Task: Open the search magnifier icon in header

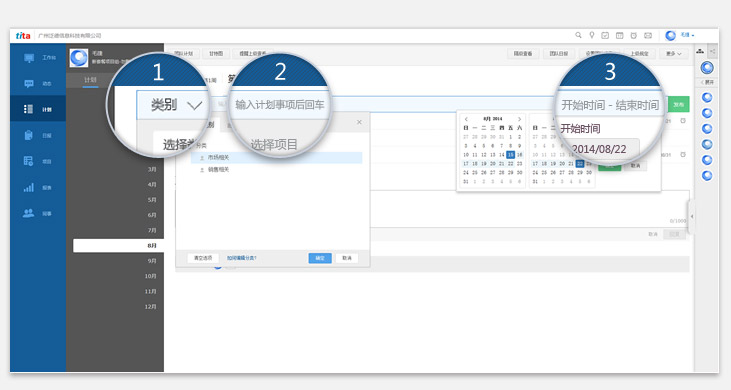Action: 578,35
